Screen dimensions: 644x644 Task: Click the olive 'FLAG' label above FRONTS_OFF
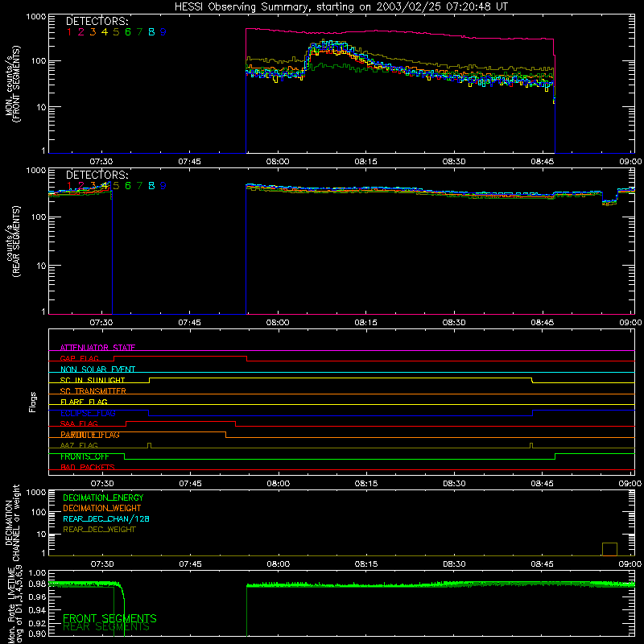click(x=79, y=445)
